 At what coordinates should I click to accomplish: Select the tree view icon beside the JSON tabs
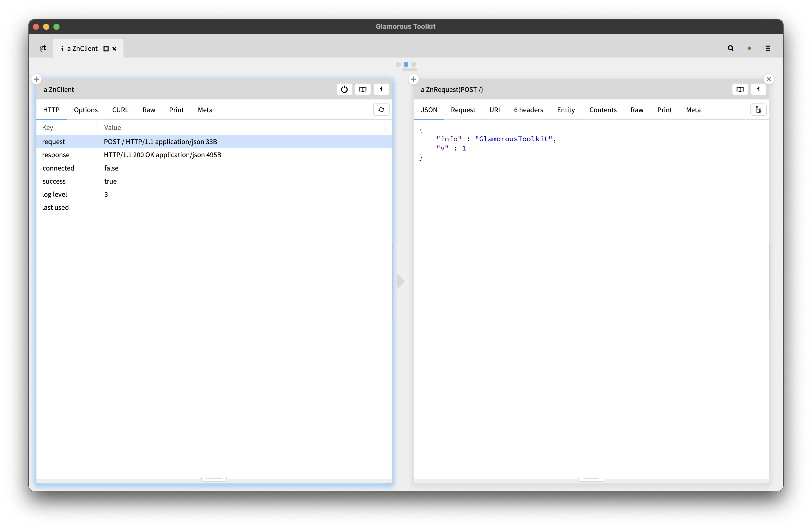pos(758,110)
